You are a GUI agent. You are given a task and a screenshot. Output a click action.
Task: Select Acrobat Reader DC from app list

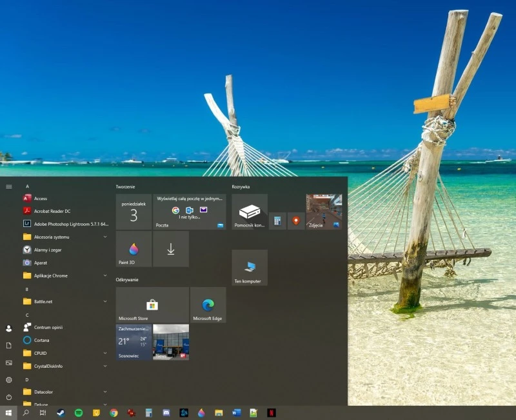(x=52, y=211)
